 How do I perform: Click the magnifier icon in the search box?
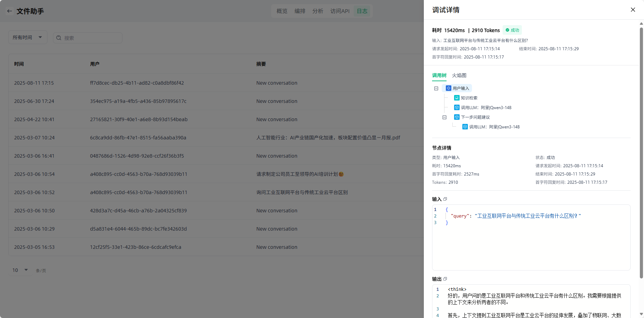[x=59, y=38]
